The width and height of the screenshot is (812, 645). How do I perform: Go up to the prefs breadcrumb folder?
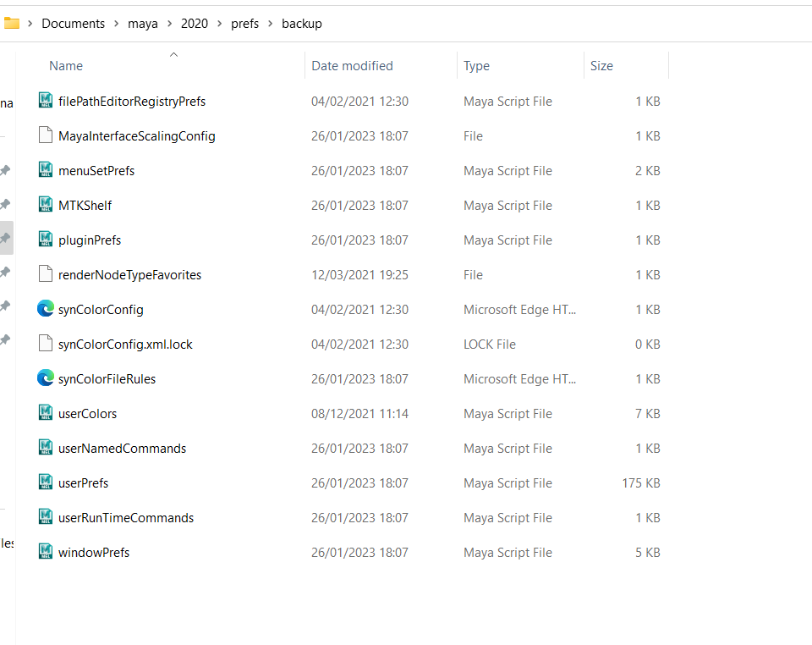(x=245, y=24)
